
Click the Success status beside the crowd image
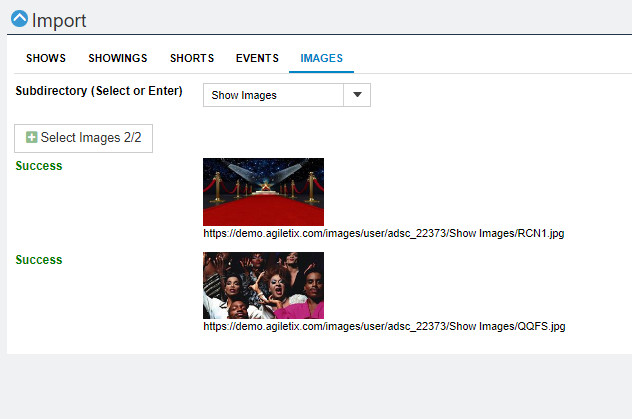[39, 259]
